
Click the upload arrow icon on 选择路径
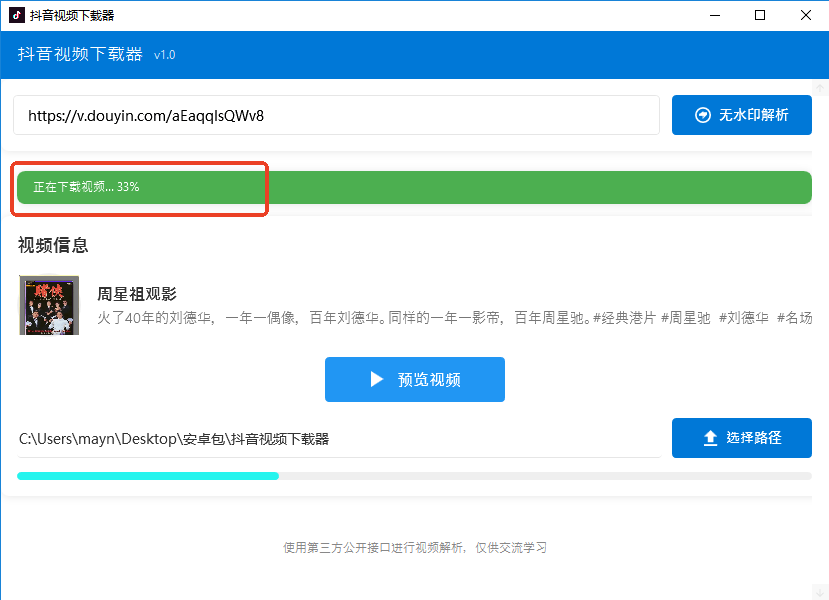(x=711, y=438)
